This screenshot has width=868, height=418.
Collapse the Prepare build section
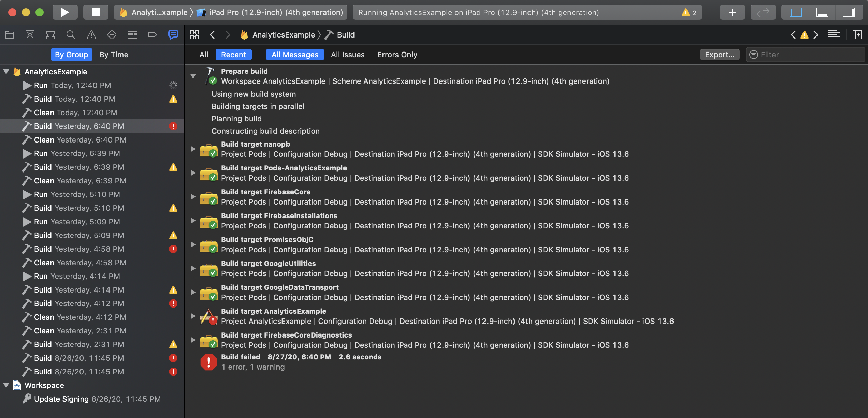point(193,76)
